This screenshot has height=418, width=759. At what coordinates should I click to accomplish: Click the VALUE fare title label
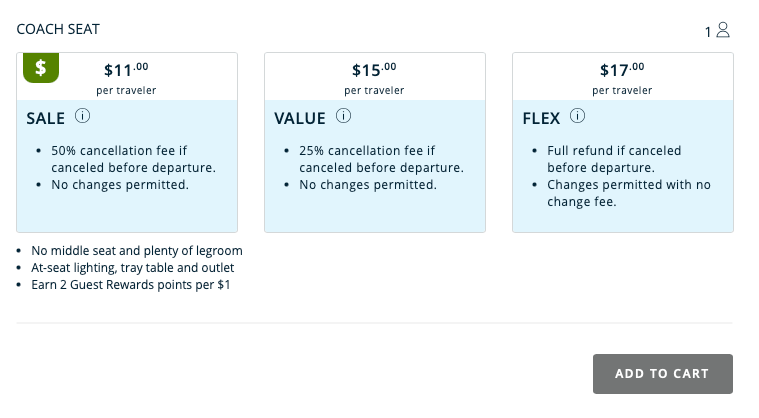300,118
